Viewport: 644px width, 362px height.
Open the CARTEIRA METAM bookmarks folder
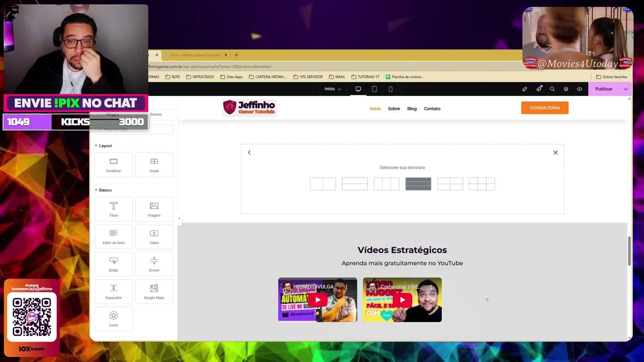point(267,77)
